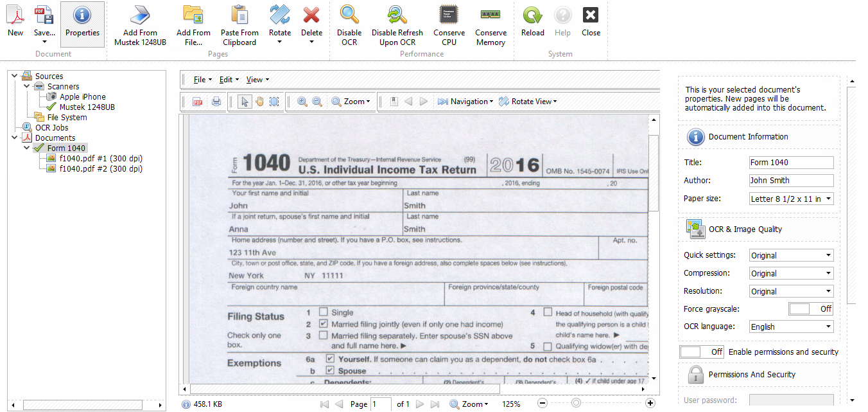The image size is (868, 412).
Task: Reload the application with the Reload button
Action: (x=533, y=23)
